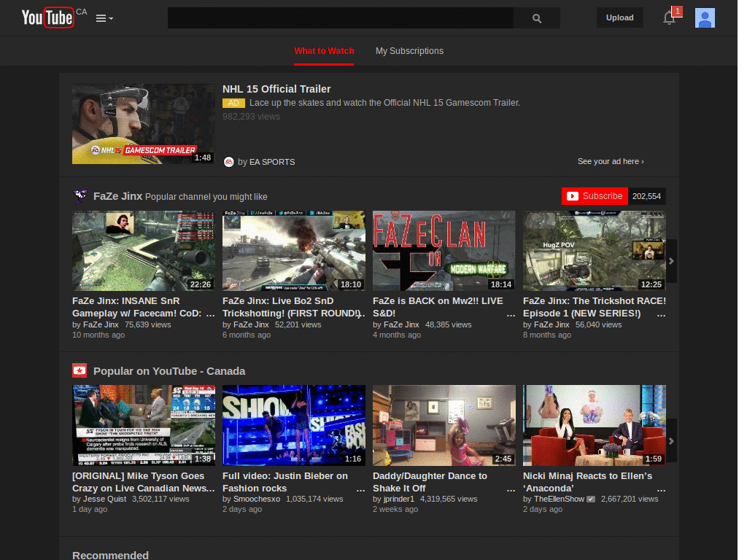Open TheEllenShow channel link
747x560 pixels.
point(559,499)
